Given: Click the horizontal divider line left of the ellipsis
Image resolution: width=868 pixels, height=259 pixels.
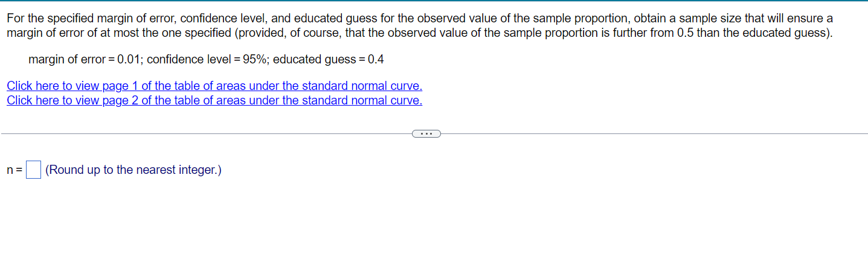Looking at the screenshot, I should point(206,133).
